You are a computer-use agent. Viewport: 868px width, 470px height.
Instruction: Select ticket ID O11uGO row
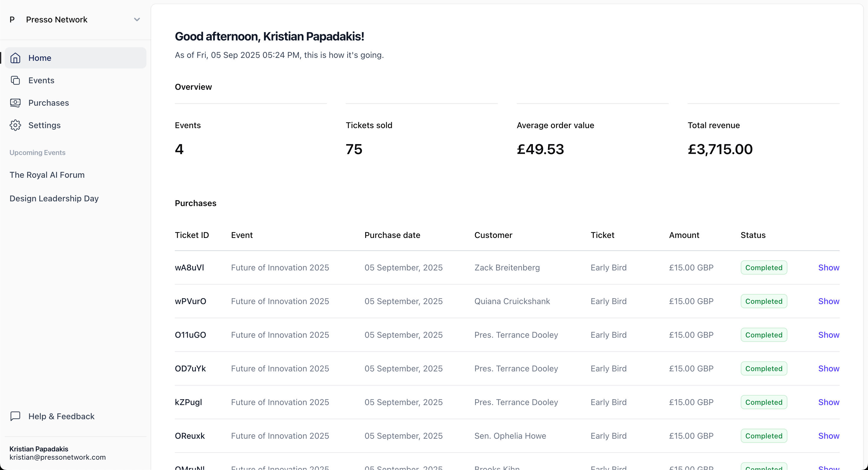tap(190, 335)
